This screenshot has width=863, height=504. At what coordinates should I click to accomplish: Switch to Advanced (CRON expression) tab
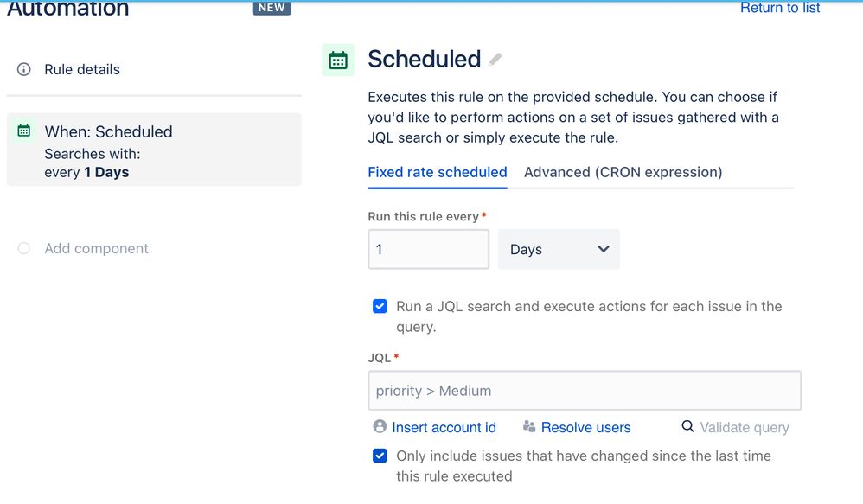click(623, 172)
